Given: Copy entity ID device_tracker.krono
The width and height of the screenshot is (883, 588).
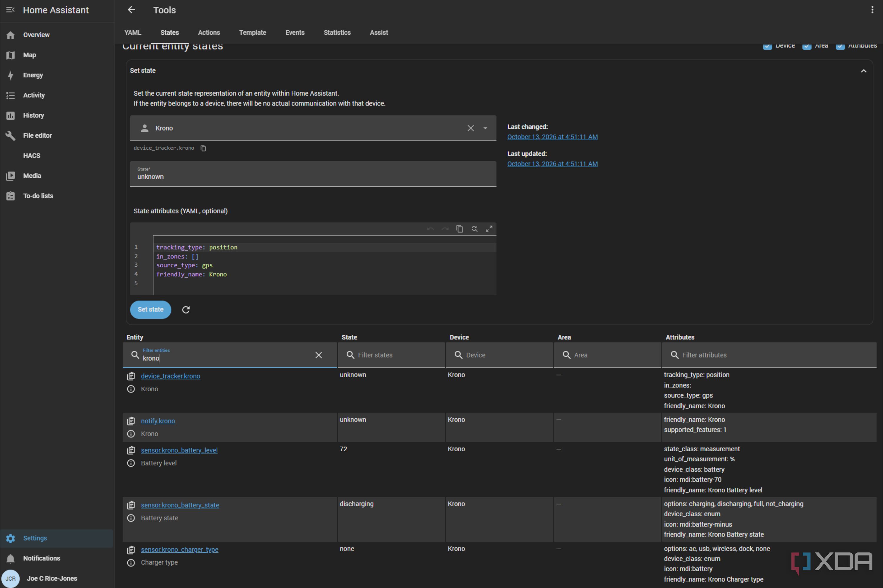Looking at the screenshot, I should (203, 148).
